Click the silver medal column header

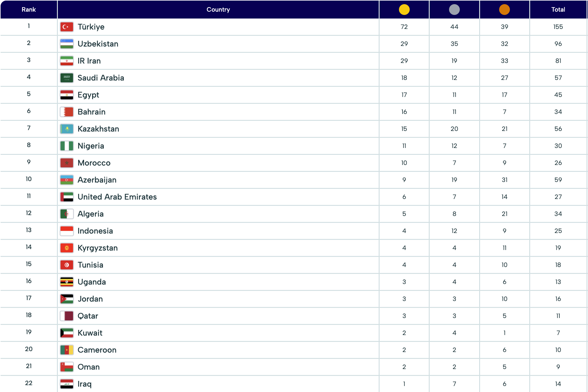pyautogui.click(x=454, y=10)
